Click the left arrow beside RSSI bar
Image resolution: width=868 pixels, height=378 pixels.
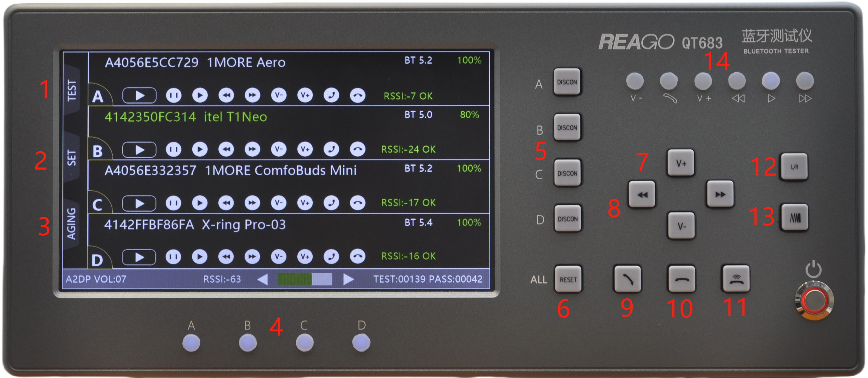262,279
